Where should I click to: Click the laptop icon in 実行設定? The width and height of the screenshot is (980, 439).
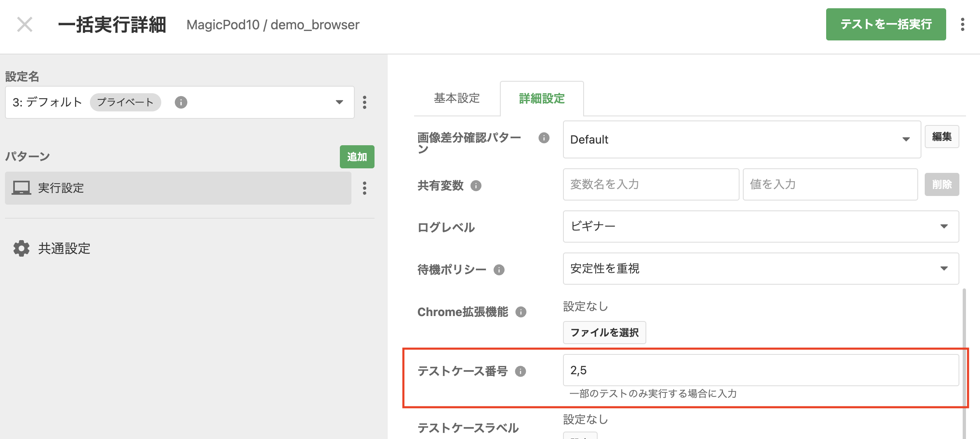pos(21,188)
